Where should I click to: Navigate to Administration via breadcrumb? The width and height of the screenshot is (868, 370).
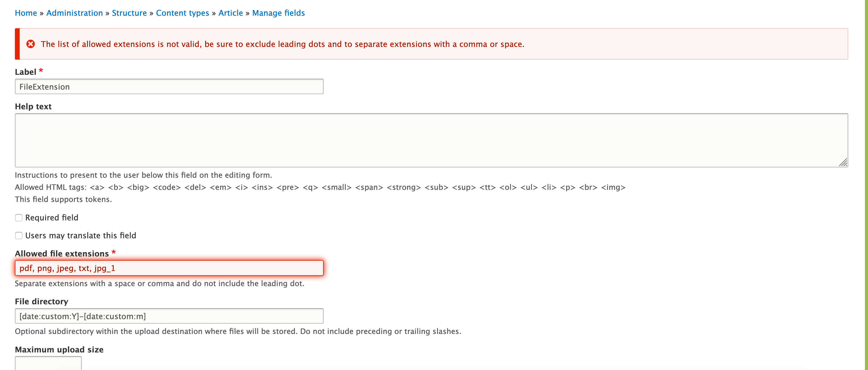tap(75, 13)
